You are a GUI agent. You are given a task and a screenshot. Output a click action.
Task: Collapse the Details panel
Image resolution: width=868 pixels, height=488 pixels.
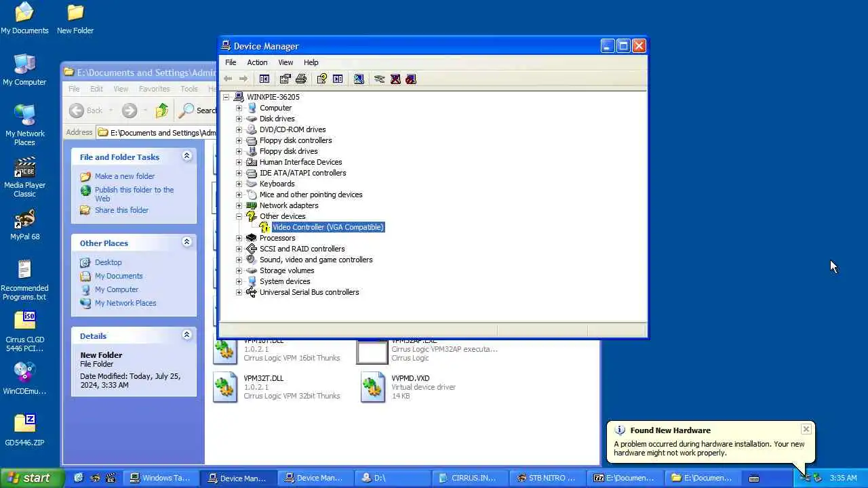[x=186, y=335]
